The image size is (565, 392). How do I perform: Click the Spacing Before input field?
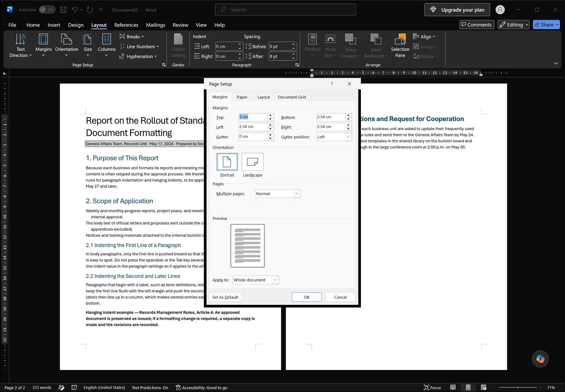(280, 47)
